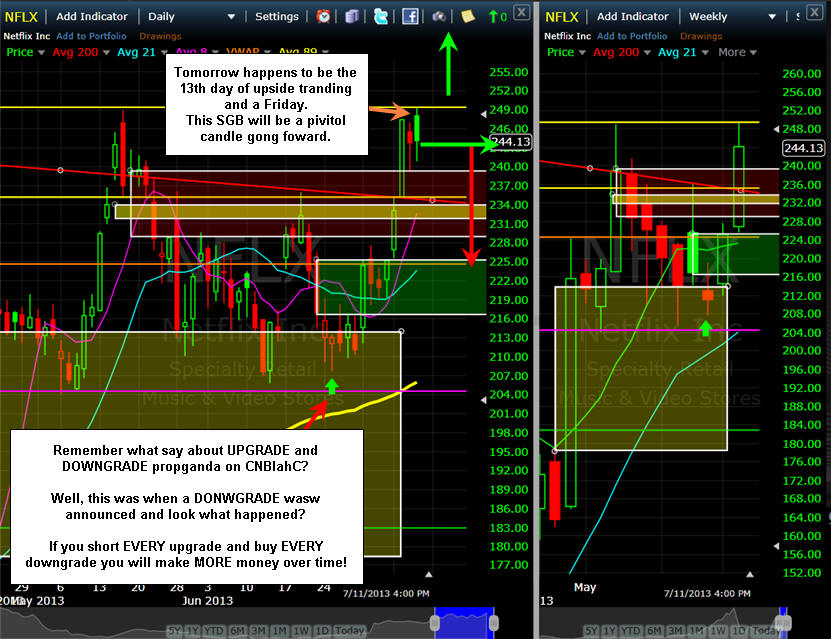The width and height of the screenshot is (831, 639).
Task: Open Settings in the Daily chart toolbar
Action: (277, 16)
